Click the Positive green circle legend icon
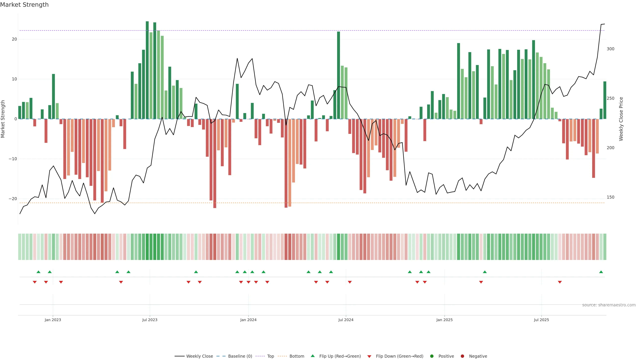 432,356
